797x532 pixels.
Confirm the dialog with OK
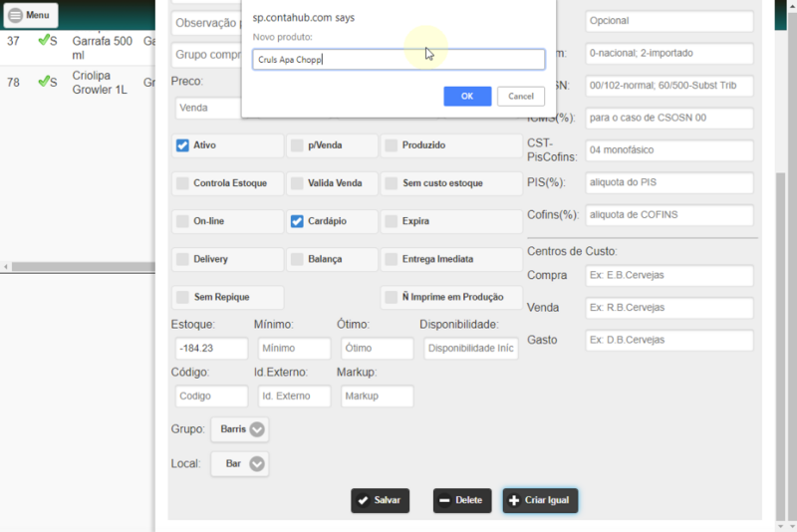click(x=467, y=96)
